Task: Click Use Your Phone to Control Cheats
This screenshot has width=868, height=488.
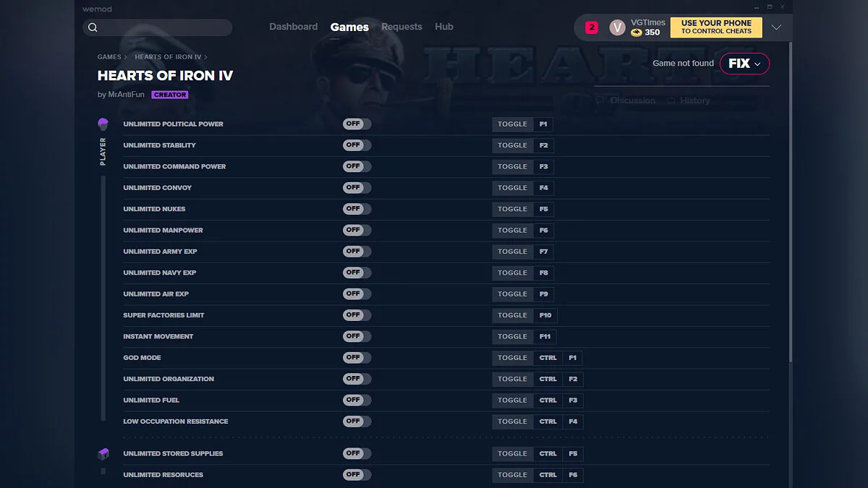Action: pos(716,27)
